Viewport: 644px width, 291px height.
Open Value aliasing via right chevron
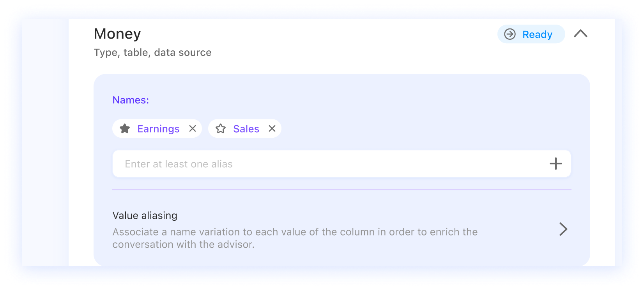pos(563,229)
